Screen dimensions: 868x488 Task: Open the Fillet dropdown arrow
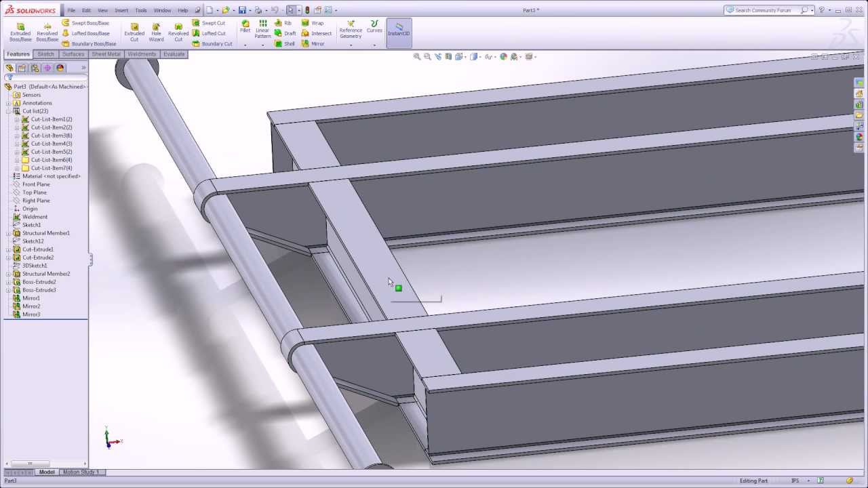pyautogui.click(x=245, y=45)
